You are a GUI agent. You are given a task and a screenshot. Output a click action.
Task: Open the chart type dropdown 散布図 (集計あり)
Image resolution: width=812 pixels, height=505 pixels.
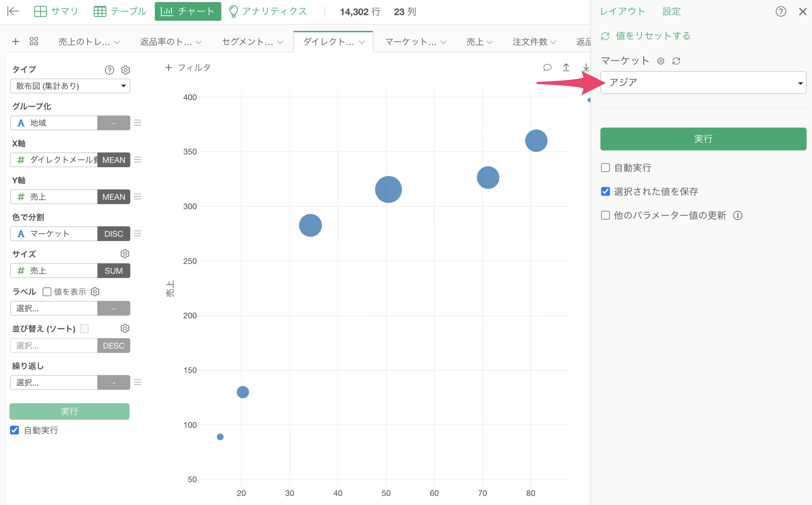69,86
